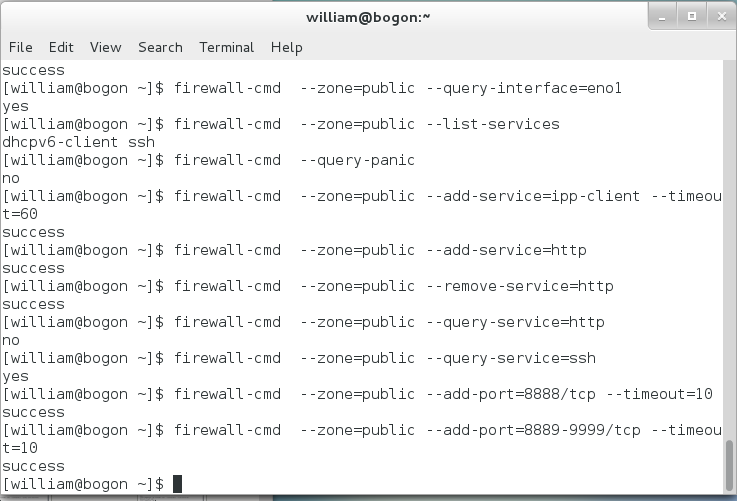
Task: Click the block cursor at the prompt
Action: coord(177,484)
